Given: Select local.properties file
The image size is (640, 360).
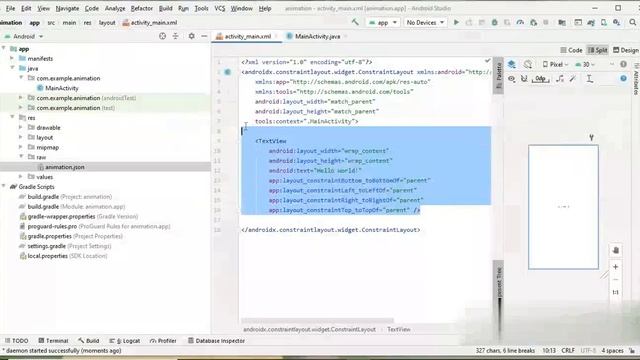Looking at the screenshot, I should 63,256.
